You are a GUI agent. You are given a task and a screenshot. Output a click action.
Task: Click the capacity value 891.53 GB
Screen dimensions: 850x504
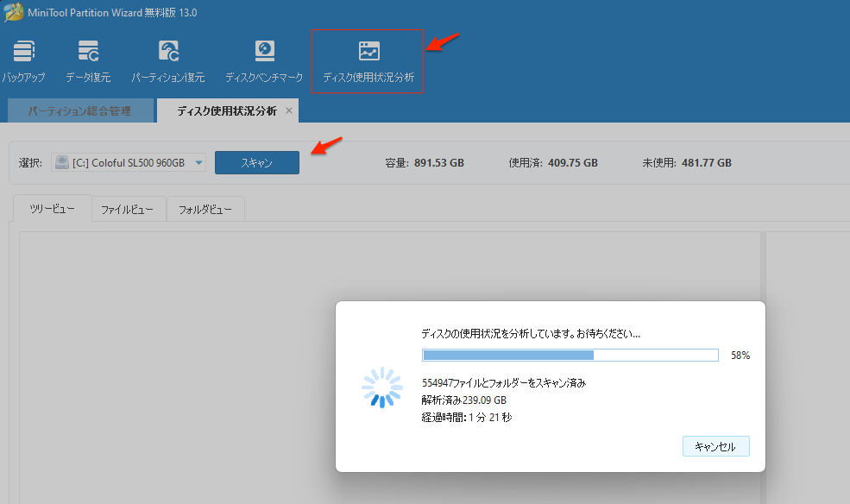438,162
